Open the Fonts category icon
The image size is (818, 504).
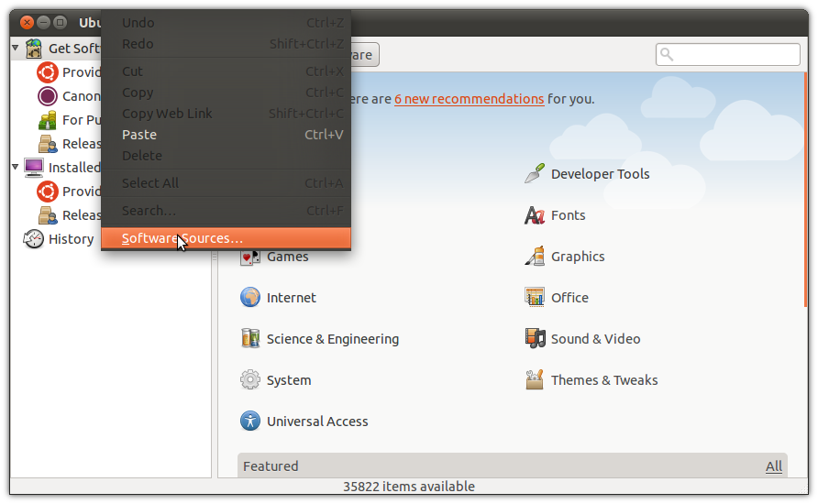point(535,214)
